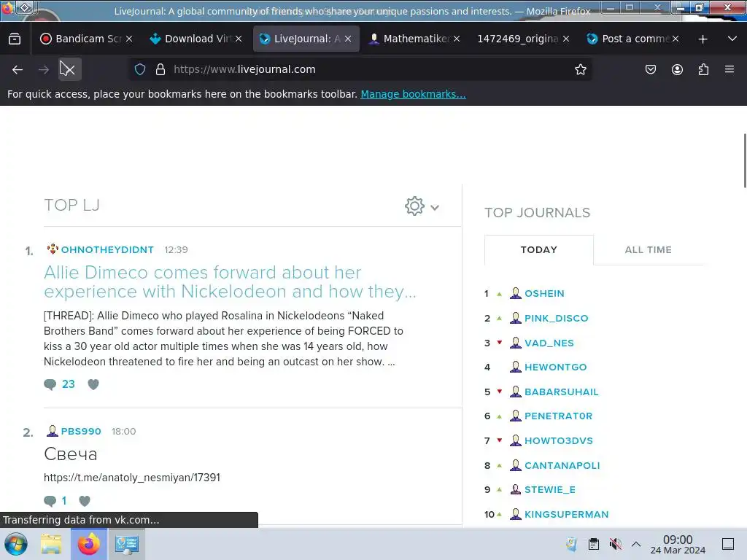Open Manage bookmarks link
This screenshot has height=560, width=747.
click(413, 94)
